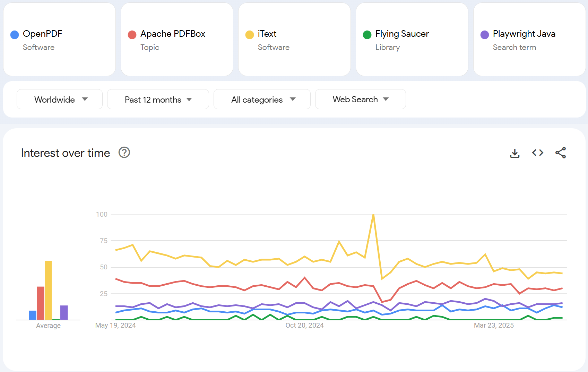Click the purple Playwright Java average bar
This screenshot has width=588, height=372.
pyautogui.click(x=64, y=312)
